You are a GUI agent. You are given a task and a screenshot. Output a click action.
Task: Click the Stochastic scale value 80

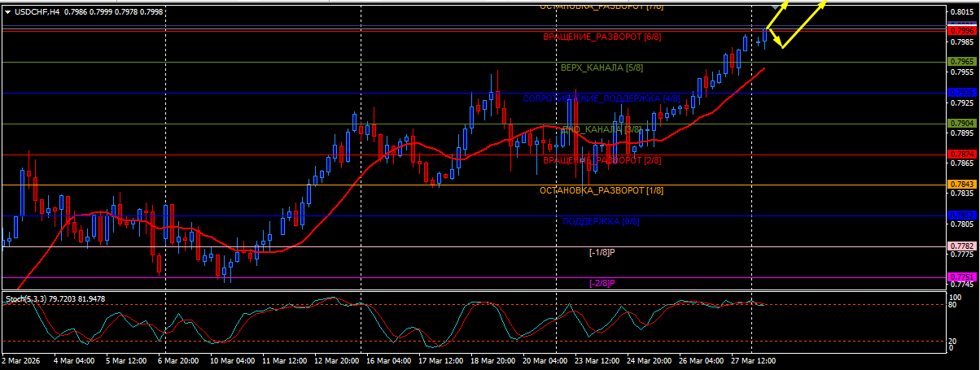[954, 305]
